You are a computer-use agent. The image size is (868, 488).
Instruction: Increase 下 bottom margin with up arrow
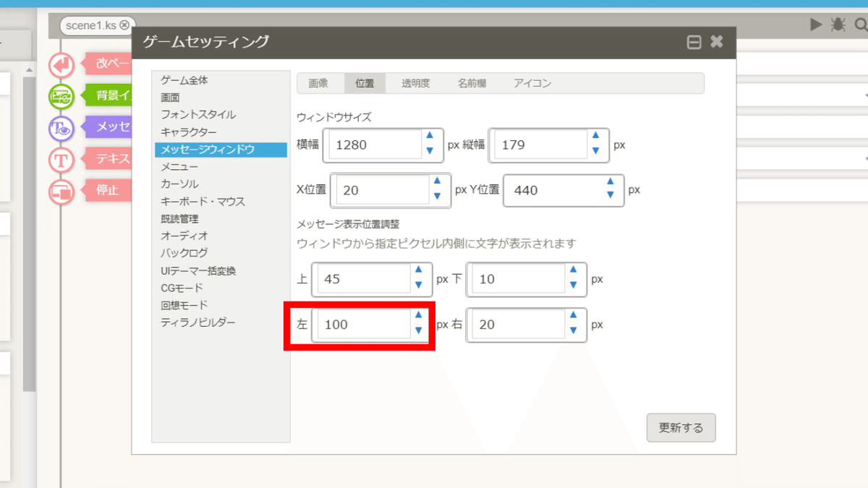pos(573,270)
